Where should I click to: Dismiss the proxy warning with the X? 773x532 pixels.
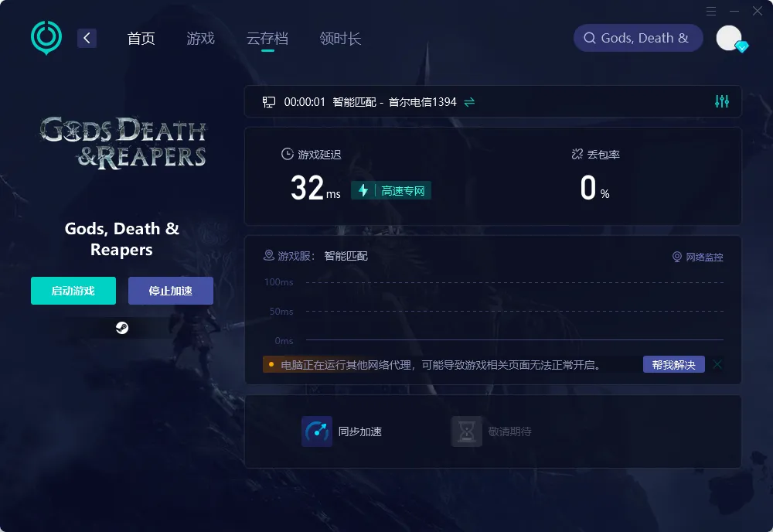pyautogui.click(x=717, y=364)
